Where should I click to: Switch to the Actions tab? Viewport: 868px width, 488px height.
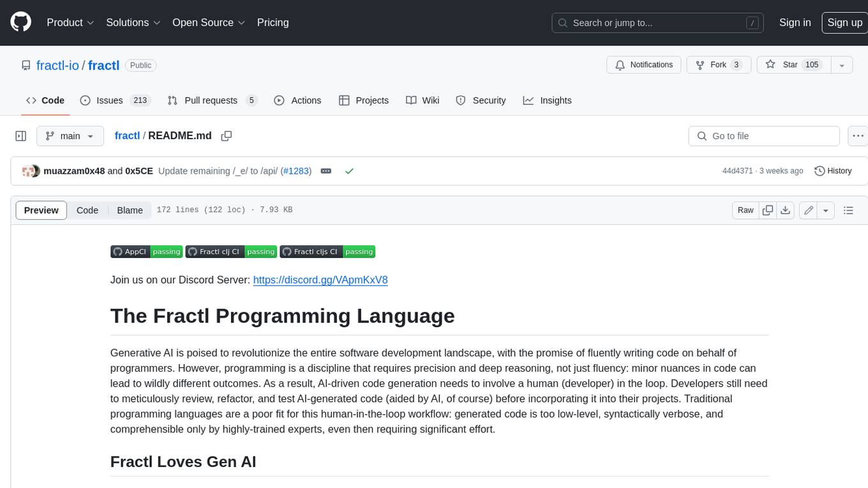[297, 100]
